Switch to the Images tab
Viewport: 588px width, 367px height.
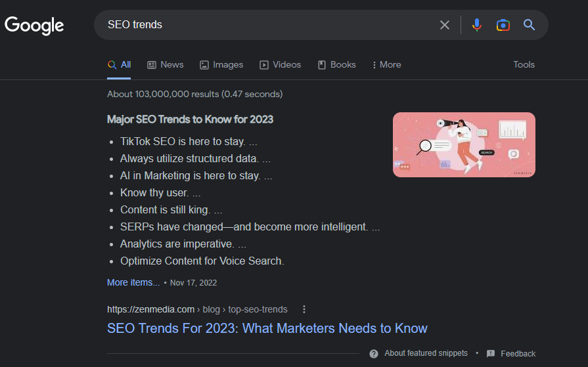[x=221, y=65]
